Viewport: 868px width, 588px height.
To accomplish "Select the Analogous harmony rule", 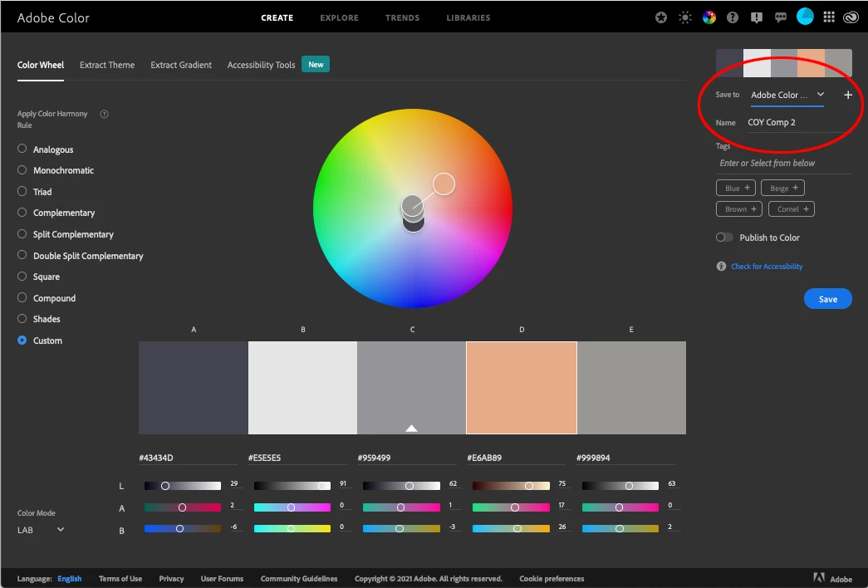I will coord(46,149).
